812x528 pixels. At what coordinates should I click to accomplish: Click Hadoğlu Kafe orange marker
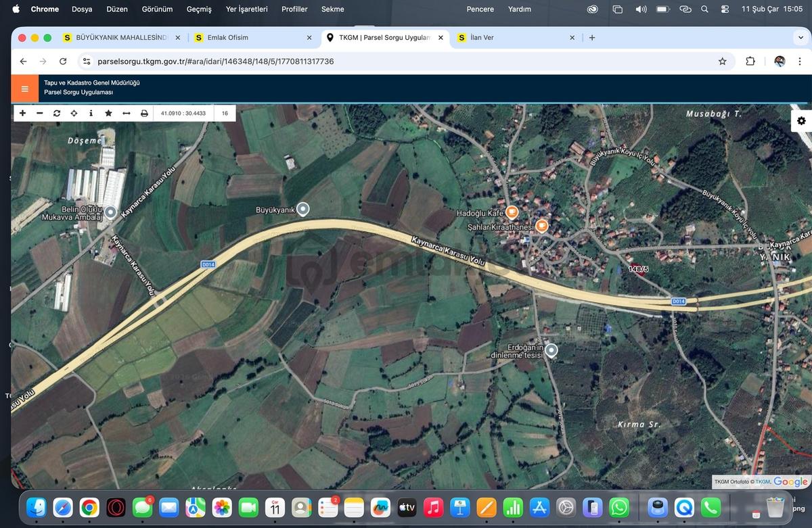coord(512,212)
